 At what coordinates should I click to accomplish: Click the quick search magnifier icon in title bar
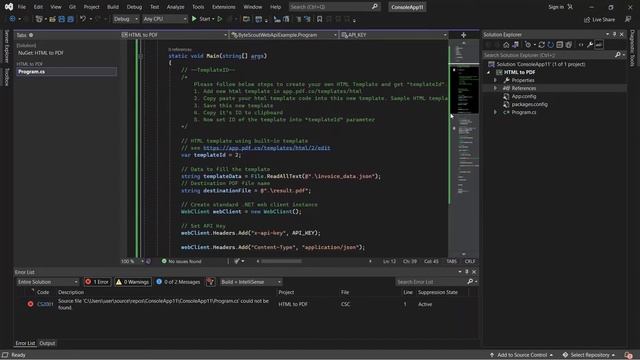375,7
